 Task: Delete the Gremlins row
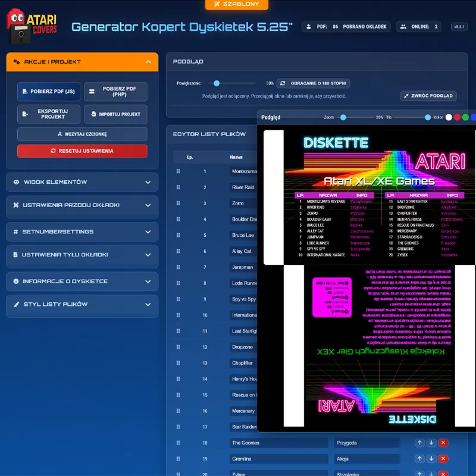pyautogui.click(x=443, y=459)
